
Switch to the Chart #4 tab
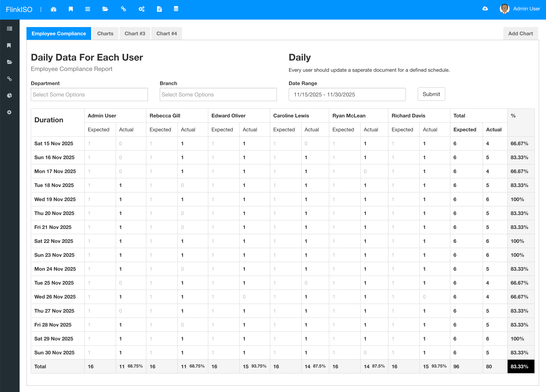point(167,34)
